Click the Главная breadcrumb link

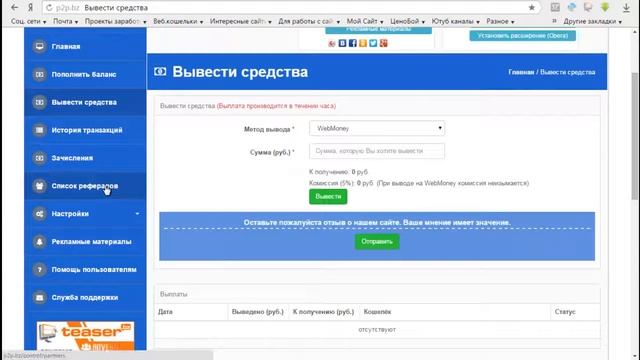(521, 72)
